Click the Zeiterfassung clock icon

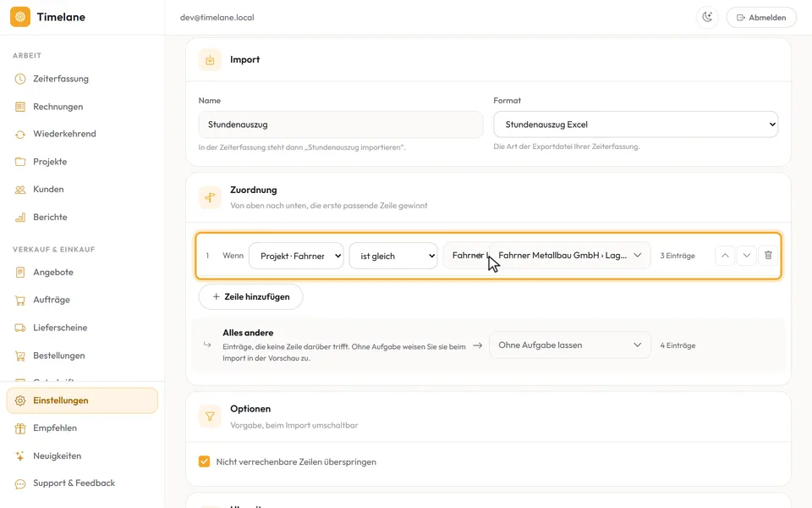pyautogui.click(x=20, y=79)
